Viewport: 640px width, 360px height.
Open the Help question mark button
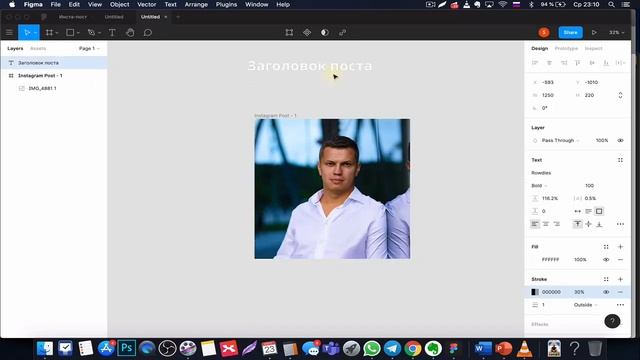pyautogui.click(x=612, y=321)
